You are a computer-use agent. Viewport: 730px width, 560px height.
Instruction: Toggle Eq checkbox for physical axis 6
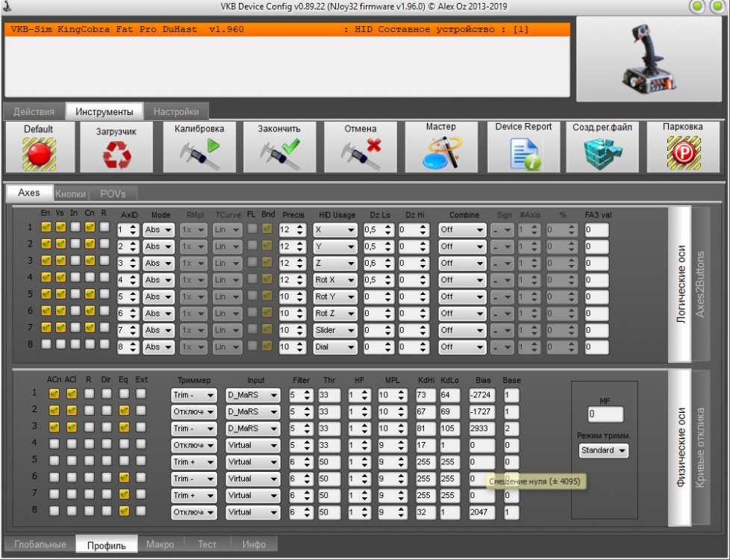(124, 477)
